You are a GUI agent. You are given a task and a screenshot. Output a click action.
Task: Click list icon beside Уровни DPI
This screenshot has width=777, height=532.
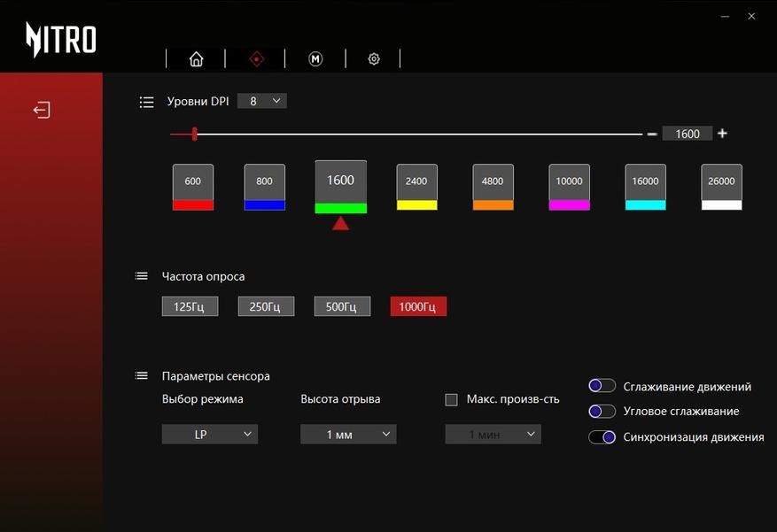click(146, 102)
